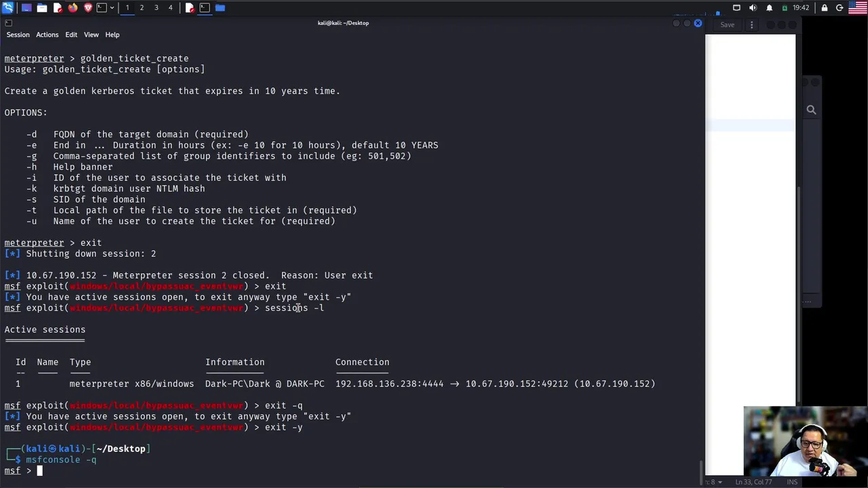Image resolution: width=868 pixels, height=488 pixels.
Task: Click the 'Connection' column header
Action: tap(362, 362)
